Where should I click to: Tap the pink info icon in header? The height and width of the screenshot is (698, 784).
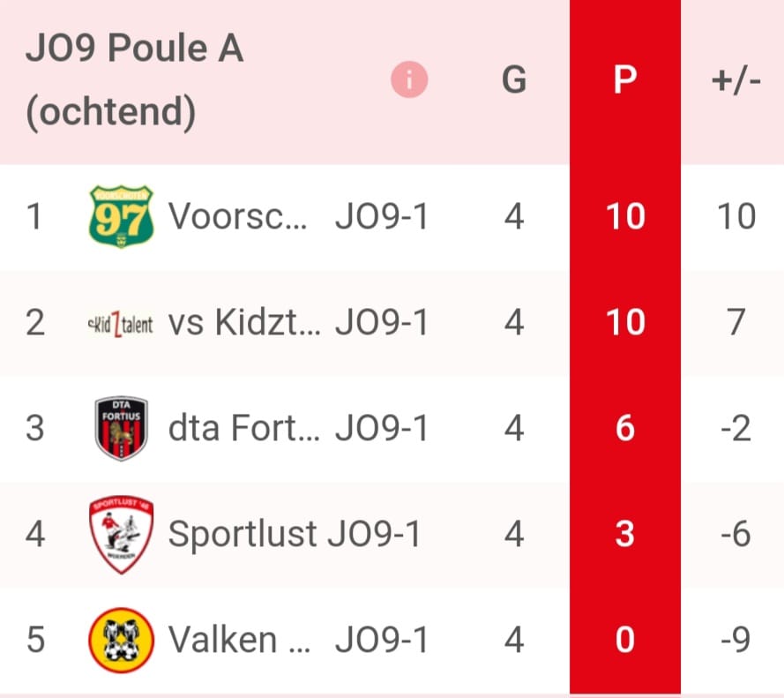coord(409,79)
